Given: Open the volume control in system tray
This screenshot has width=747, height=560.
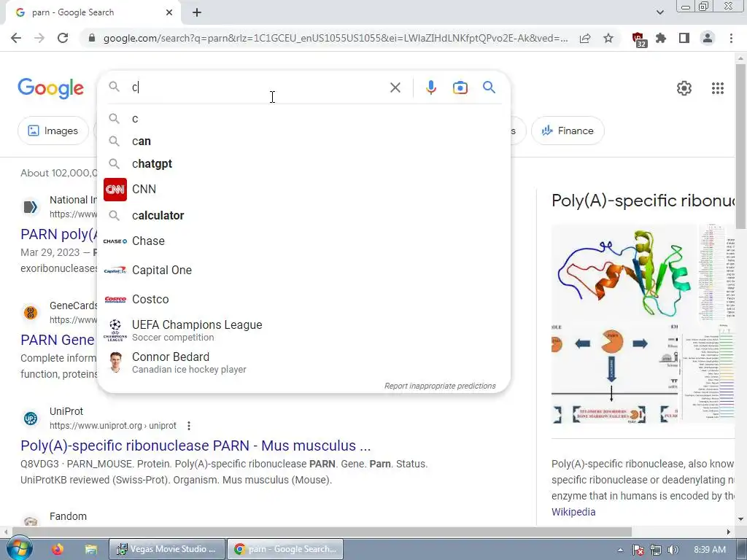Looking at the screenshot, I should (x=673, y=550).
